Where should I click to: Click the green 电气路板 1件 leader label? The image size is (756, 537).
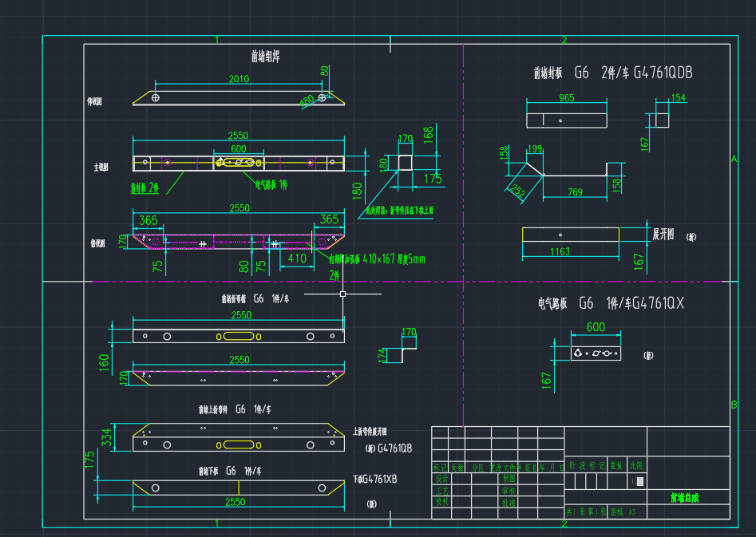point(271,184)
